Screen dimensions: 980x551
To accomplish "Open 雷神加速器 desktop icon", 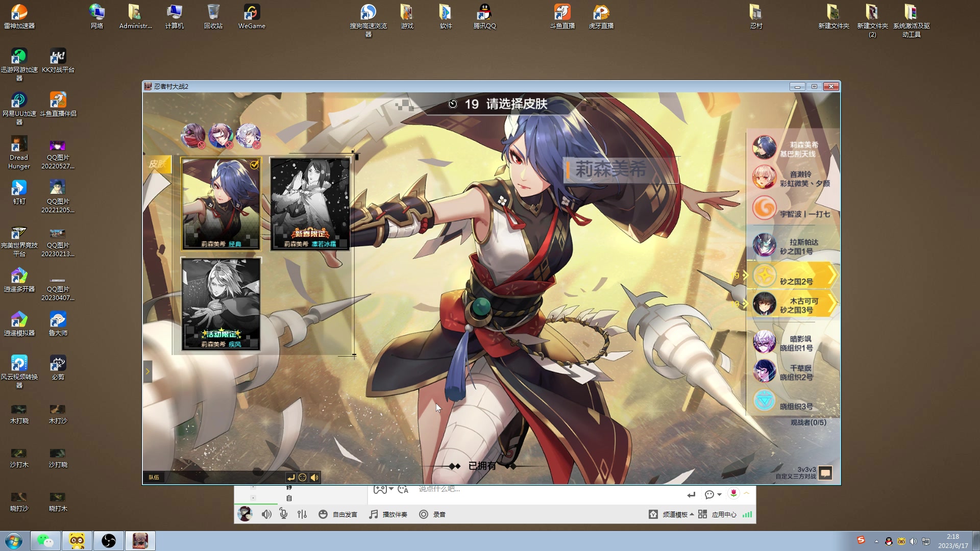I will pos(19,16).
